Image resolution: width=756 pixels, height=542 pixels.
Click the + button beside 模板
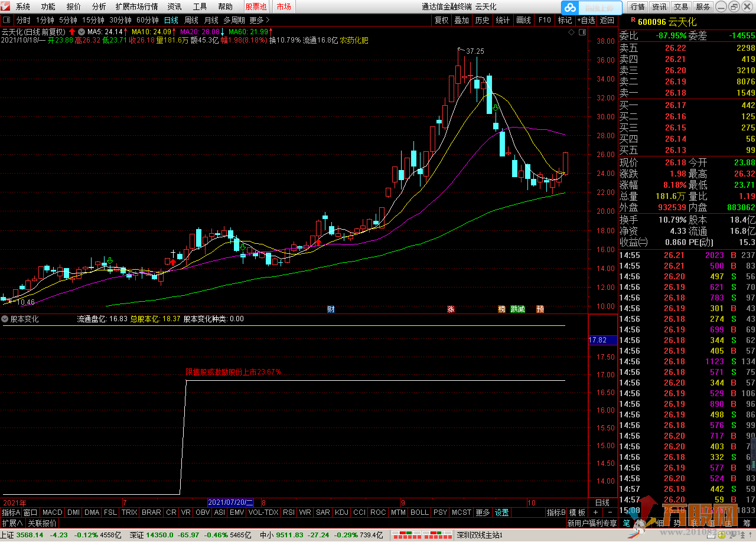(x=596, y=512)
